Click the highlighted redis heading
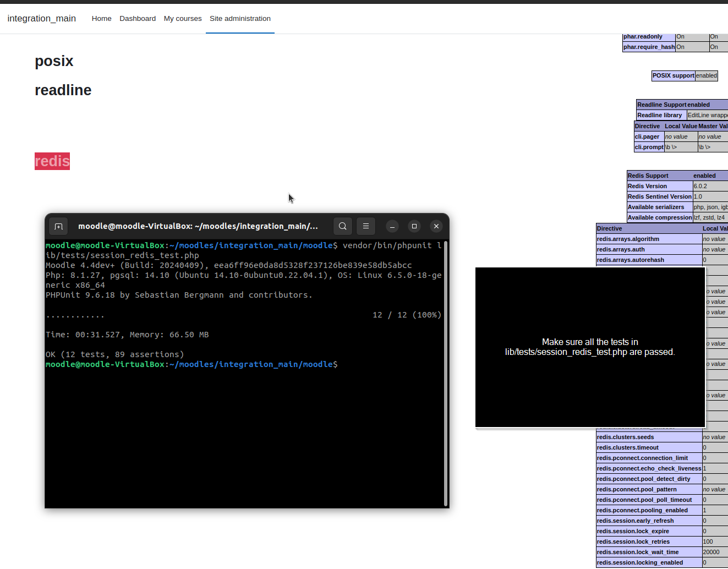This screenshot has height=569, width=728. click(x=52, y=161)
